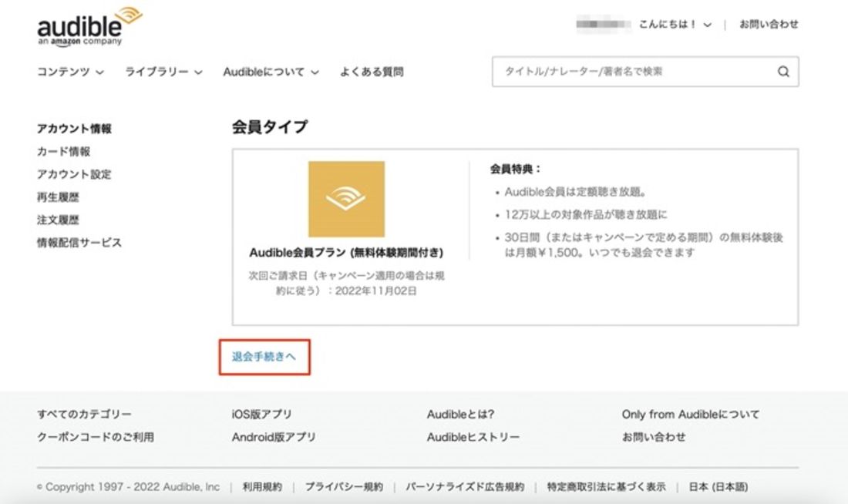Screen dimensions: 848x504
Task: Expand the ライブラリー dropdown menu
Action: pos(164,72)
